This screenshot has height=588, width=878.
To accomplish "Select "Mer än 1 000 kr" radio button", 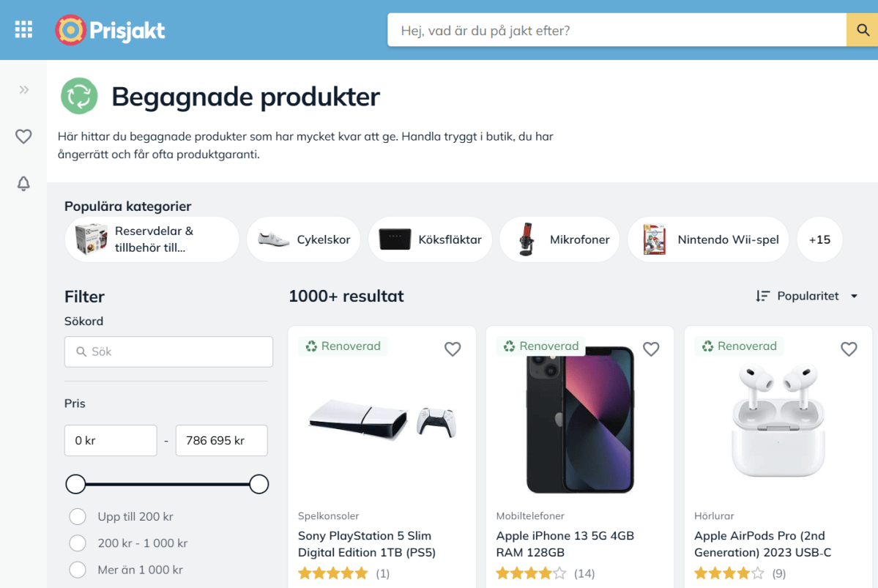I will click(78, 570).
